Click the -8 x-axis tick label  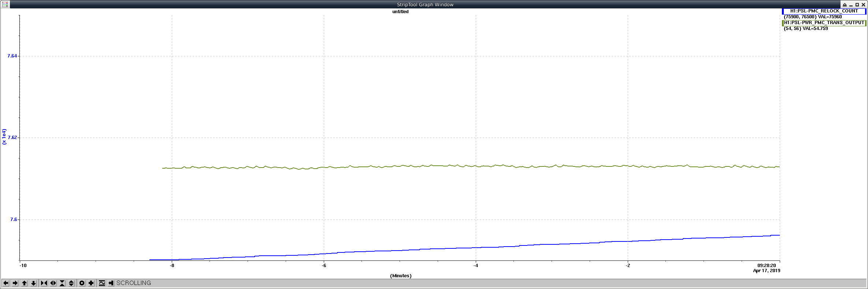coord(172,266)
